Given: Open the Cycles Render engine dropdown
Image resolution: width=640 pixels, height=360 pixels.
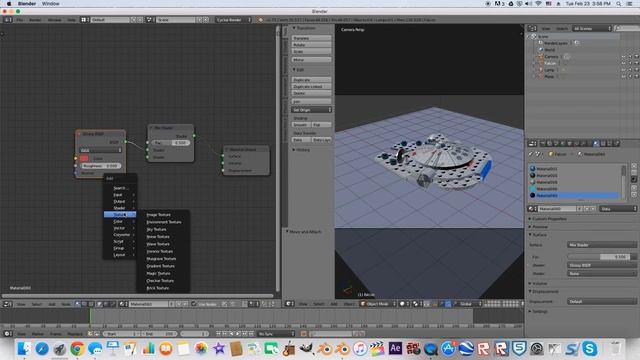Looking at the screenshot, I should 233,20.
